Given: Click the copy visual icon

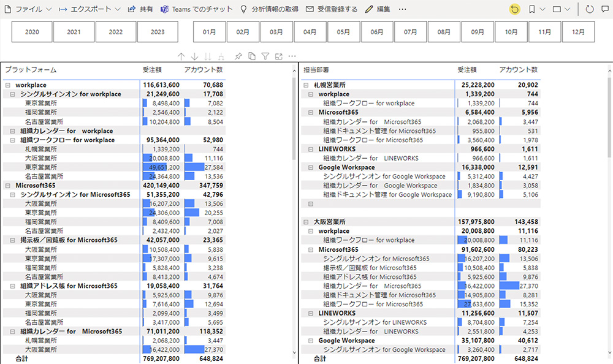Looking at the screenshot, I should [x=252, y=56].
